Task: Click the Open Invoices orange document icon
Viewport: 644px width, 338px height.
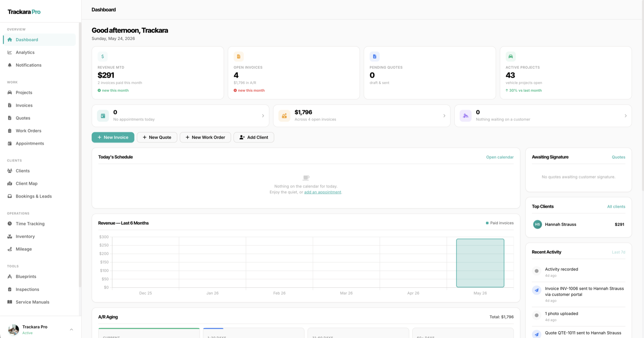Action: 239,56
